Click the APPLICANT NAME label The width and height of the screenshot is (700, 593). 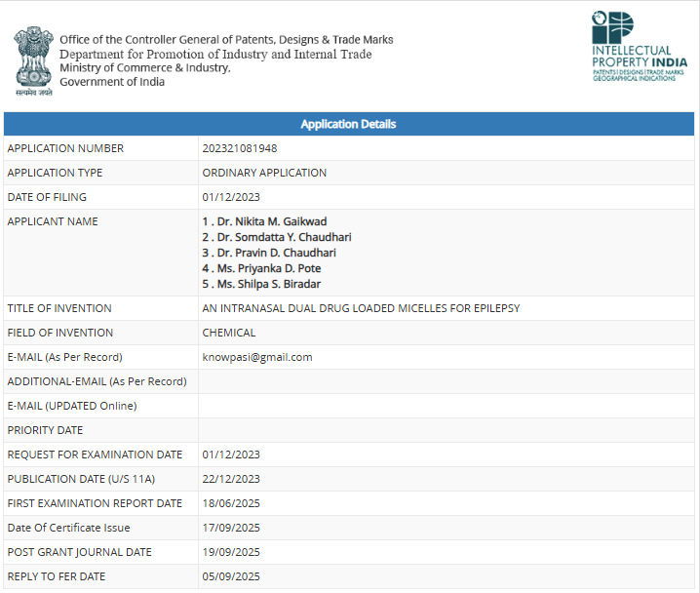tap(53, 221)
